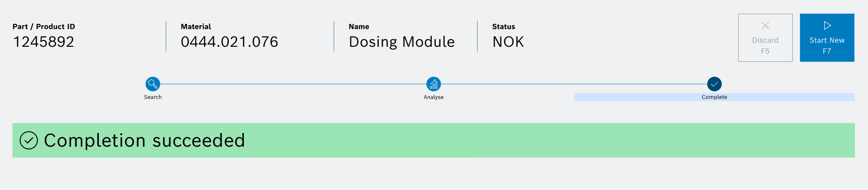This screenshot has height=190, width=868.
Task: Click the Search magnifier step icon
Action: [x=153, y=84]
